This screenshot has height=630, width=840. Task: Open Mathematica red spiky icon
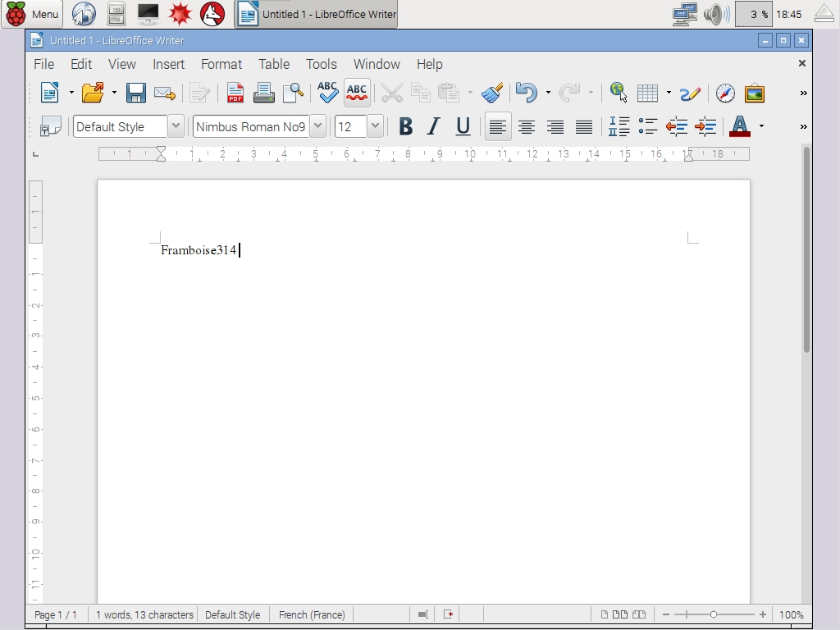click(180, 14)
